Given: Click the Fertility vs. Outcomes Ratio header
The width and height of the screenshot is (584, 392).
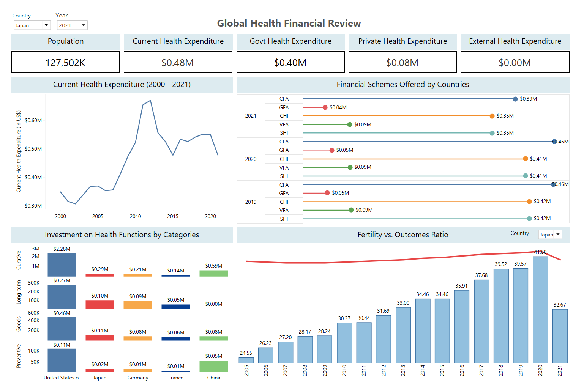Looking at the screenshot, I should click(x=403, y=235).
